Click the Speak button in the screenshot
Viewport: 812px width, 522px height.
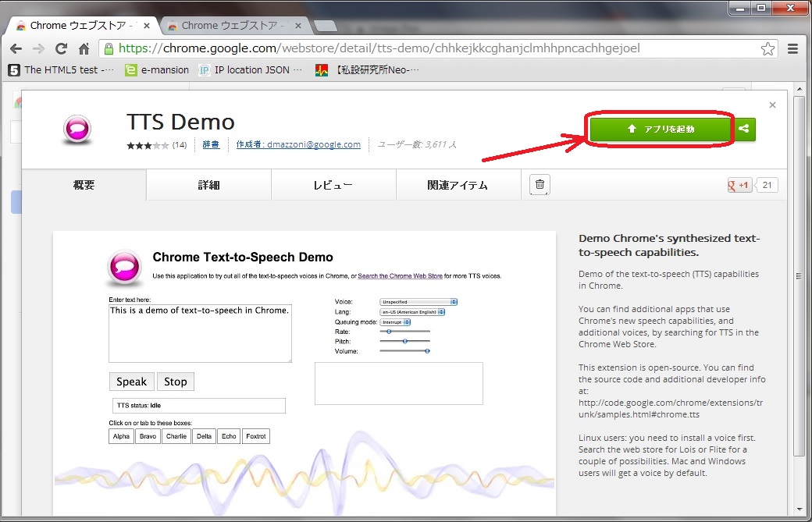pyautogui.click(x=131, y=382)
